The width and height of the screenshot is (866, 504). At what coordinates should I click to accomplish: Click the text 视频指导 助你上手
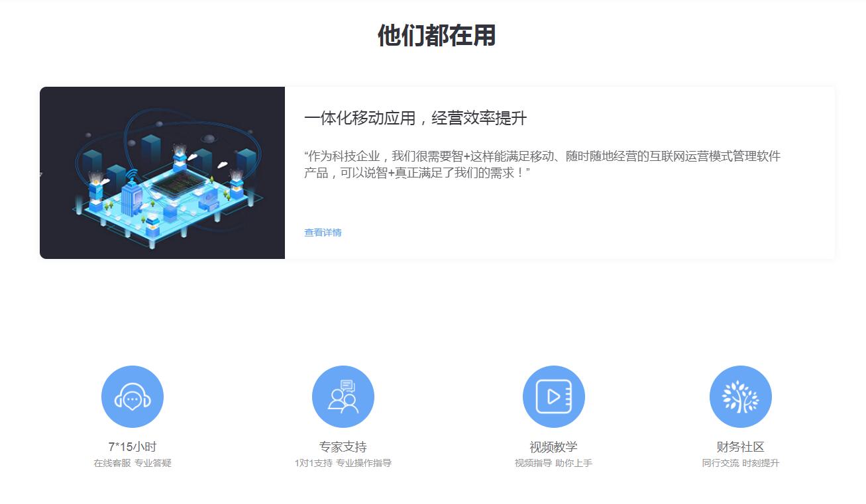tap(554, 463)
